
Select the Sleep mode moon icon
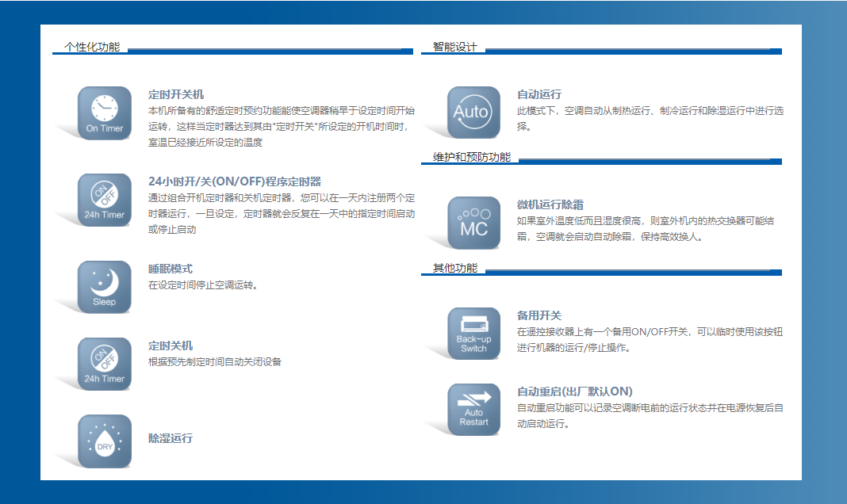pyautogui.click(x=104, y=287)
